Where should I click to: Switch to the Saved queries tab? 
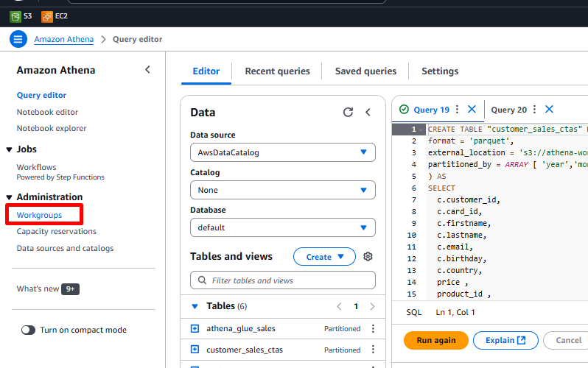pos(365,71)
